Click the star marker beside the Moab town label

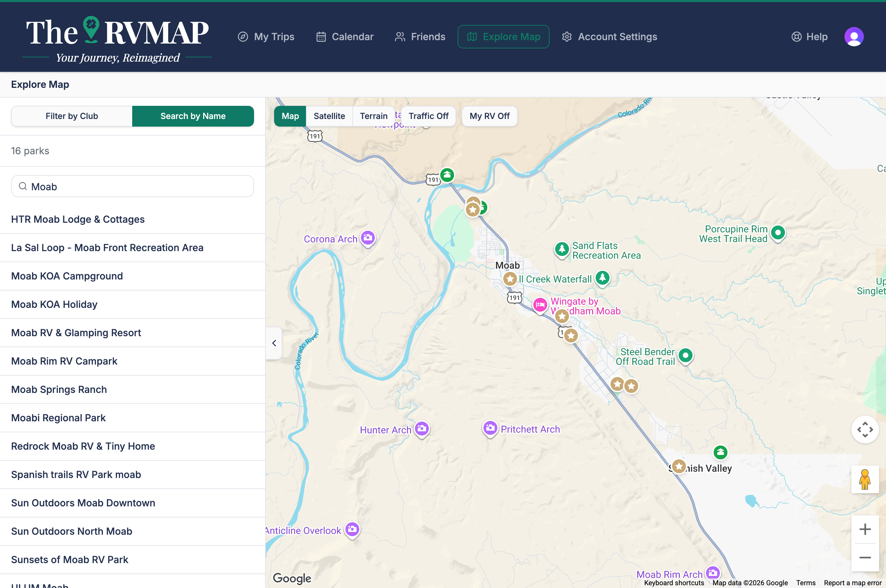[x=510, y=279]
